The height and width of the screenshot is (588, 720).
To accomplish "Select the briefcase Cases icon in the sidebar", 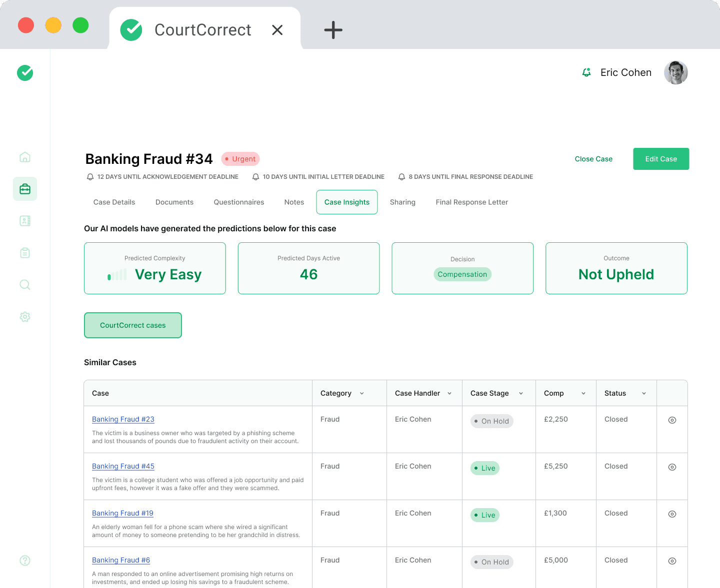I will (25, 189).
